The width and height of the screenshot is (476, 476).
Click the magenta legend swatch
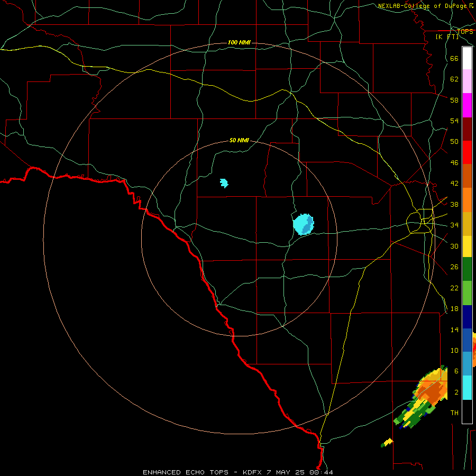coord(467,105)
